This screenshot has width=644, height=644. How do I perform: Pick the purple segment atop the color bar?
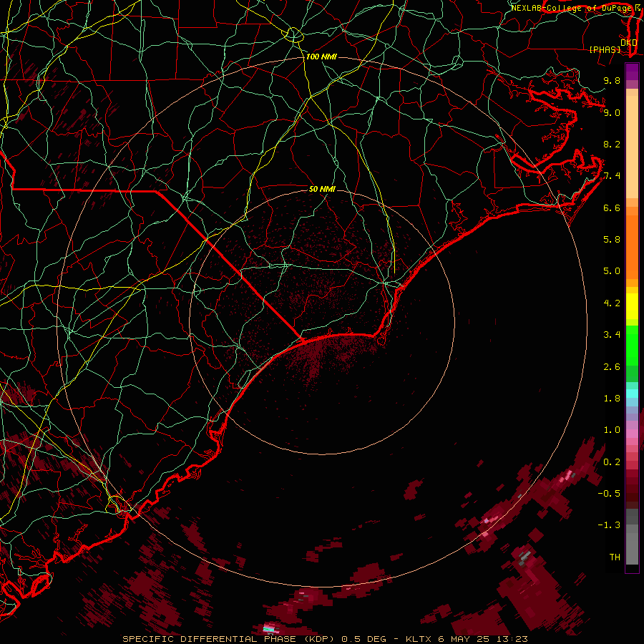coord(632,72)
